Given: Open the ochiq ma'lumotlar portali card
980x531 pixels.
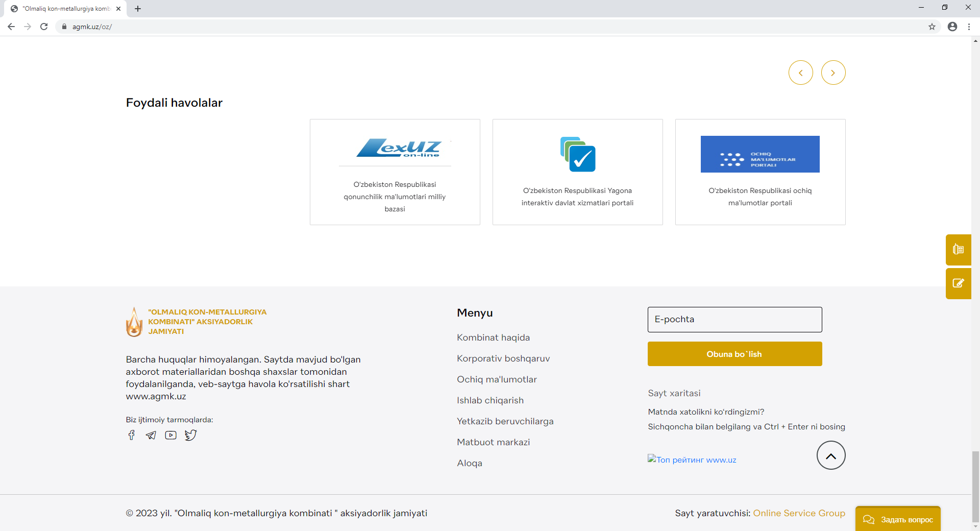Looking at the screenshot, I should 760,172.
